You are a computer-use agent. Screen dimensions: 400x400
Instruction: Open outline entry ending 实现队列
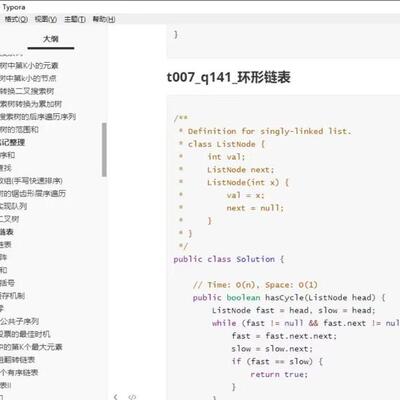click(13, 206)
